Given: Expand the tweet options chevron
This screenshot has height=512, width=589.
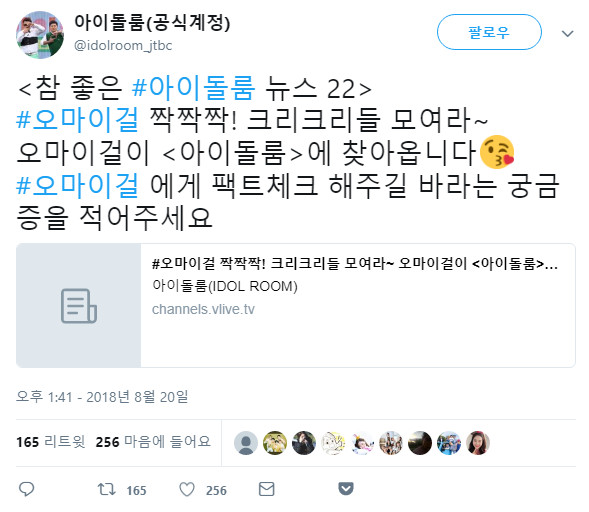Looking at the screenshot, I should click(x=567, y=34).
